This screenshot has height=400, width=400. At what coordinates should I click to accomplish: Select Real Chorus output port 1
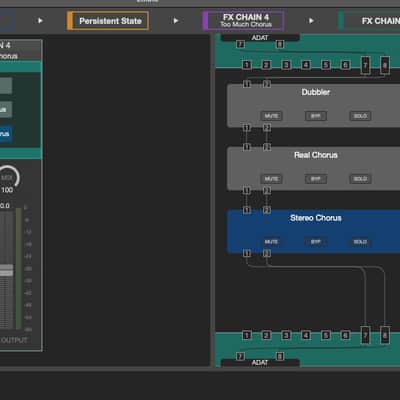coord(247,190)
